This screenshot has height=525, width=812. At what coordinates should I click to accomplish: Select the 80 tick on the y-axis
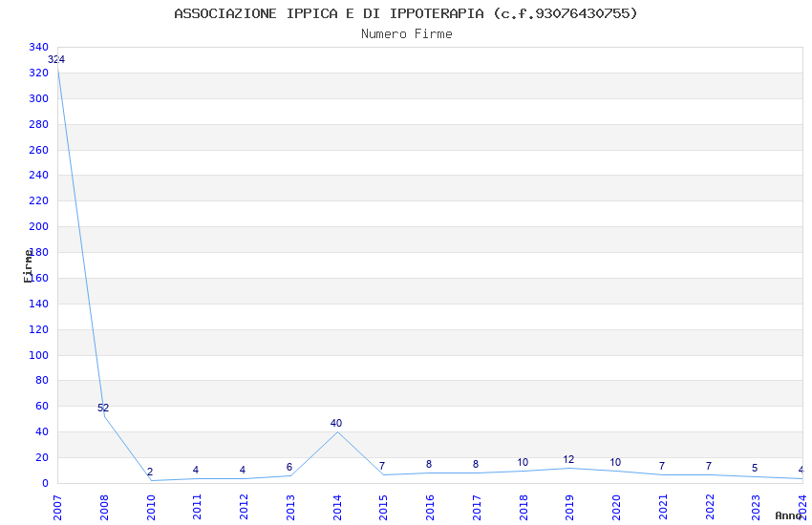[x=41, y=380]
